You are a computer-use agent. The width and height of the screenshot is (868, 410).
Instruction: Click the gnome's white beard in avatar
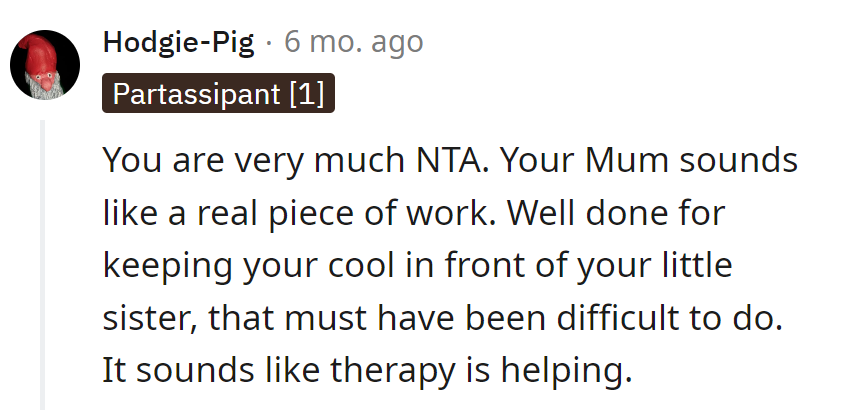point(39,87)
